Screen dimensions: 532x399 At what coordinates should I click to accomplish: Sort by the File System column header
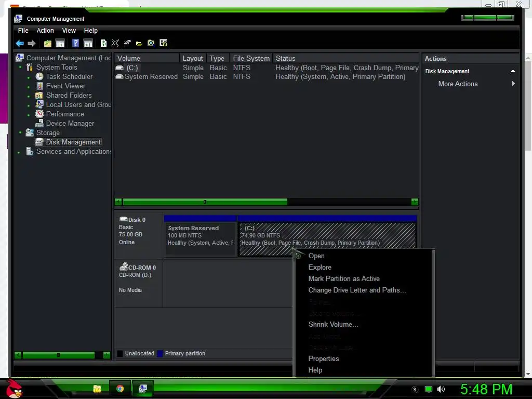click(251, 58)
